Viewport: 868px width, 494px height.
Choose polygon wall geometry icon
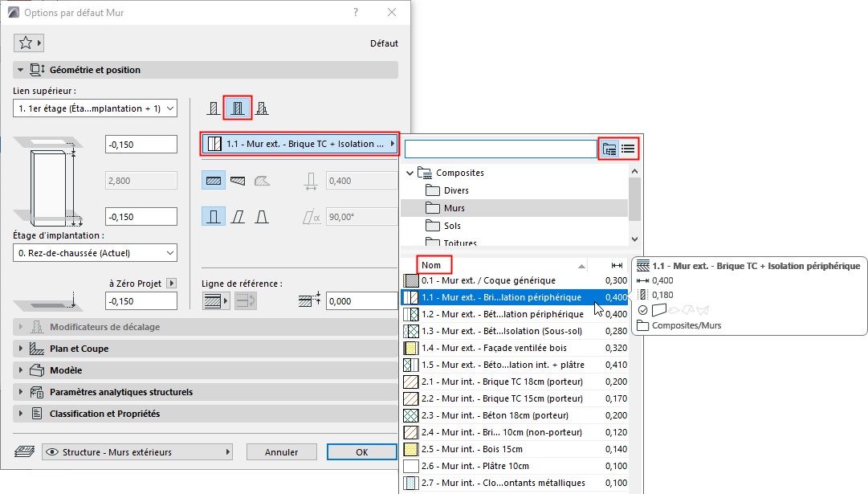tap(262, 181)
